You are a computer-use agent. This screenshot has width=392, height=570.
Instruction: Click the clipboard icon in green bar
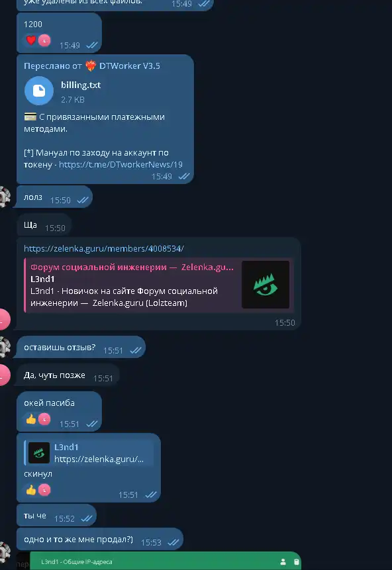297,562
